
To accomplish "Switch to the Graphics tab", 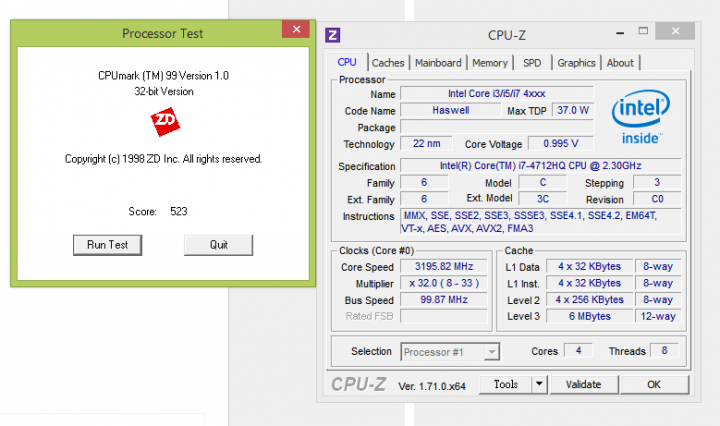I will click(576, 63).
